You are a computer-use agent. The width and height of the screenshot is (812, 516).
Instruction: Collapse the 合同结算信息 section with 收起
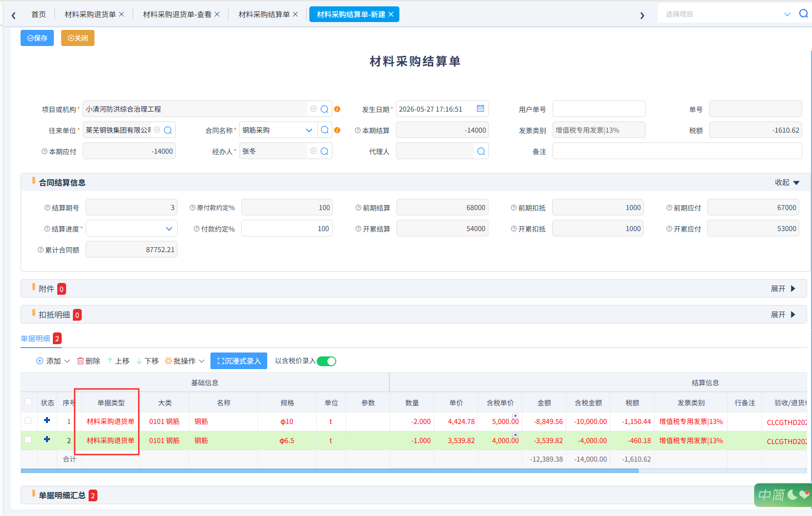787,183
